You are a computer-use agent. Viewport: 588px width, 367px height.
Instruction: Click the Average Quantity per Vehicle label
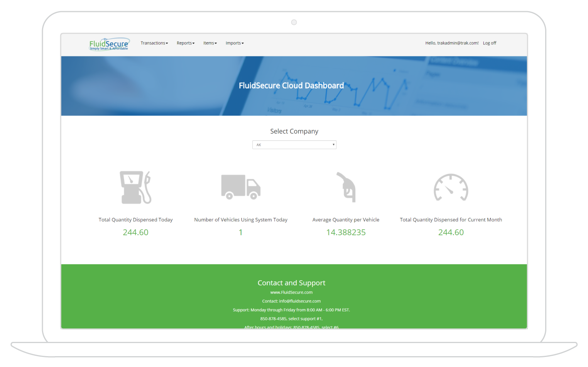(x=346, y=220)
